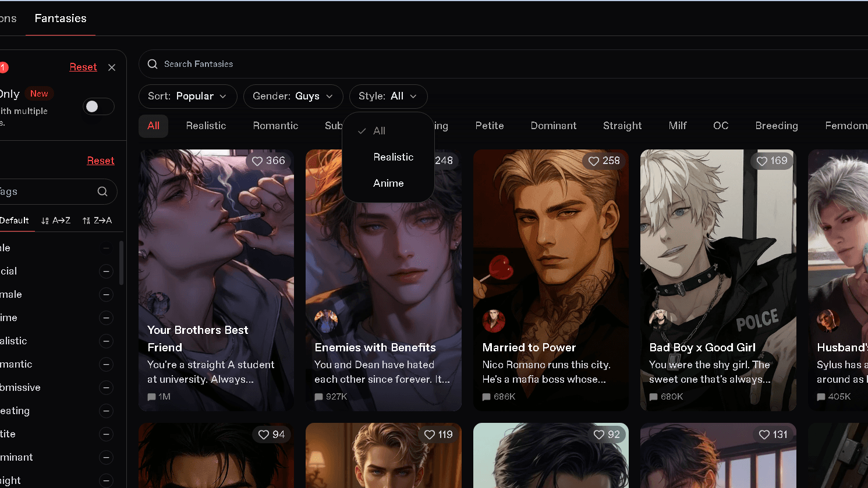Click the 1M chat count icon
This screenshot has height=488, width=868.
(152, 397)
